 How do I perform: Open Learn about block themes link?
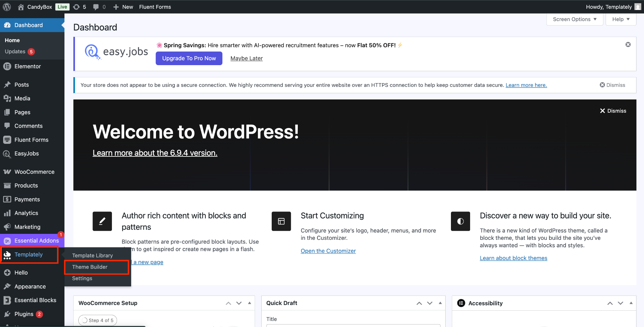tap(514, 258)
